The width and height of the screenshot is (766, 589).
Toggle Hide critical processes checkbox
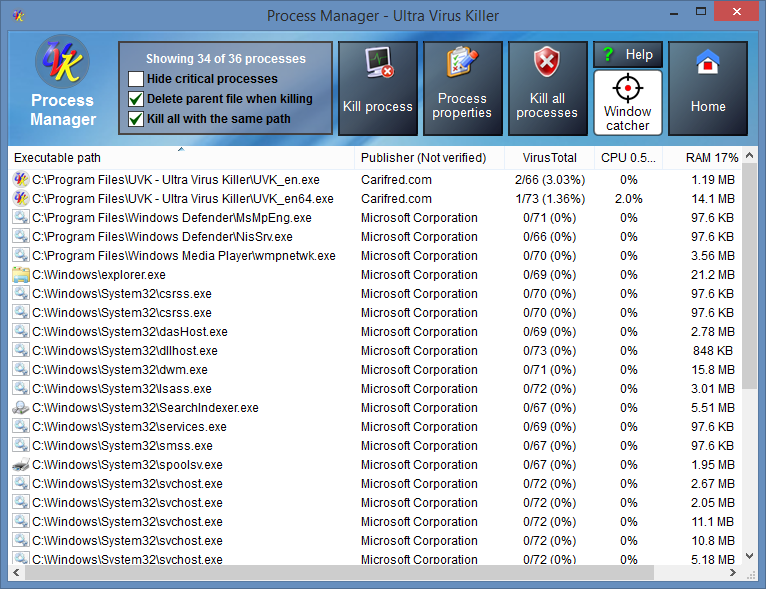coord(136,79)
